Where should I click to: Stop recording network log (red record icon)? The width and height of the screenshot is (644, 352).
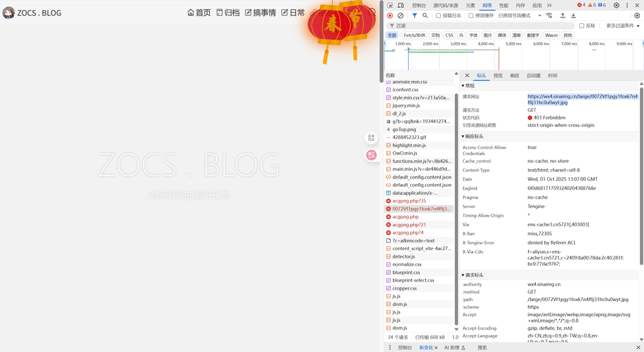coord(390,16)
